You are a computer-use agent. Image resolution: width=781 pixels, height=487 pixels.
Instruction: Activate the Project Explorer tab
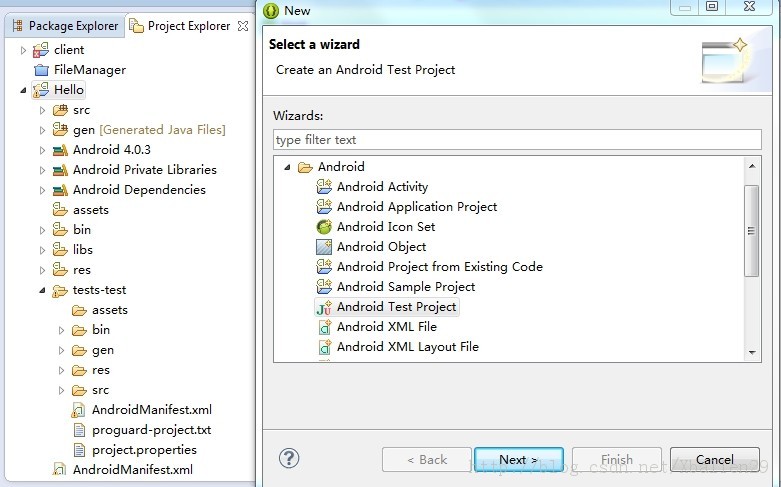tap(188, 26)
